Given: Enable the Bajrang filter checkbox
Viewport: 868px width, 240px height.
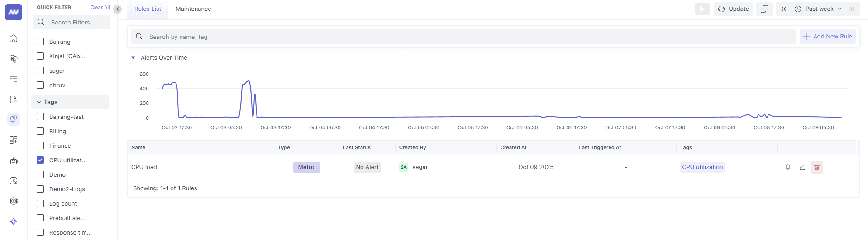Looking at the screenshot, I should (x=40, y=42).
